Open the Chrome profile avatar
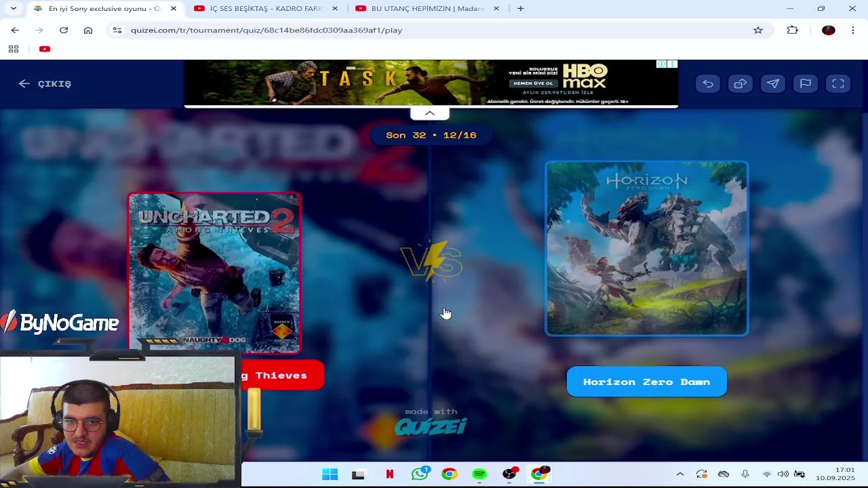The height and width of the screenshot is (488, 868). pos(828,30)
